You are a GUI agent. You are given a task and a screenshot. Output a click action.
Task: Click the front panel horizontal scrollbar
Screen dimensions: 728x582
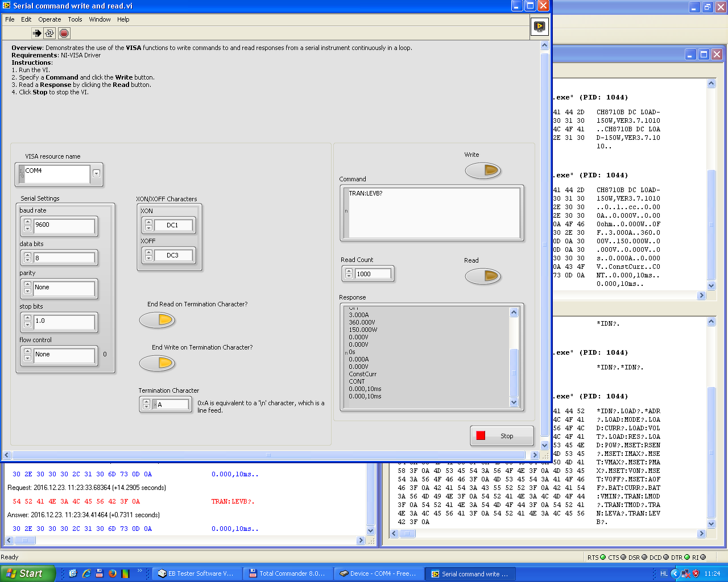point(268,455)
